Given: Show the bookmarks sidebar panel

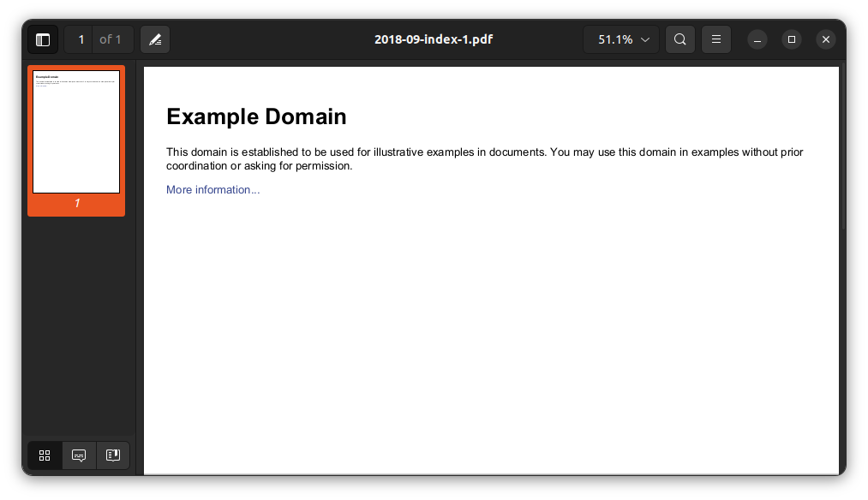Looking at the screenshot, I should click(112, 455).
